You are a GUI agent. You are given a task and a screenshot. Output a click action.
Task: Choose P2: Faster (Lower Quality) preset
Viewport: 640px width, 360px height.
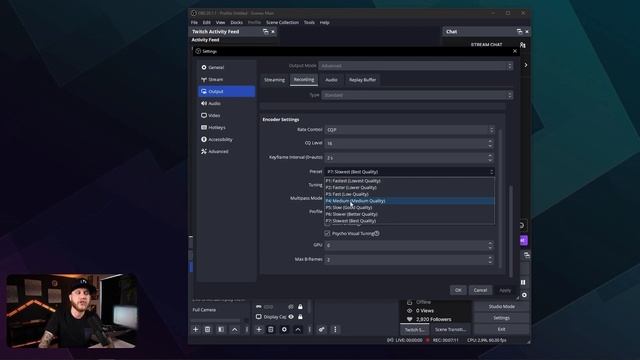click(x=409, y=187)
